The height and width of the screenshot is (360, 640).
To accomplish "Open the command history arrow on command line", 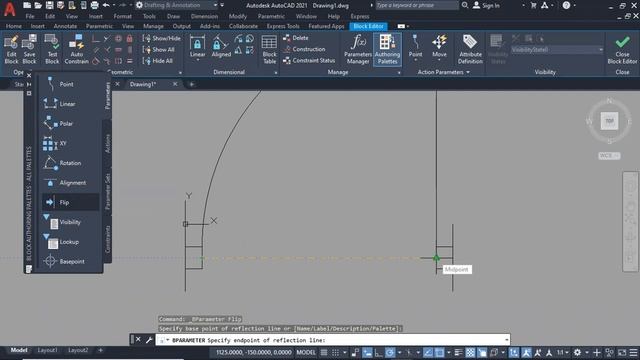I will pos(506,340).
